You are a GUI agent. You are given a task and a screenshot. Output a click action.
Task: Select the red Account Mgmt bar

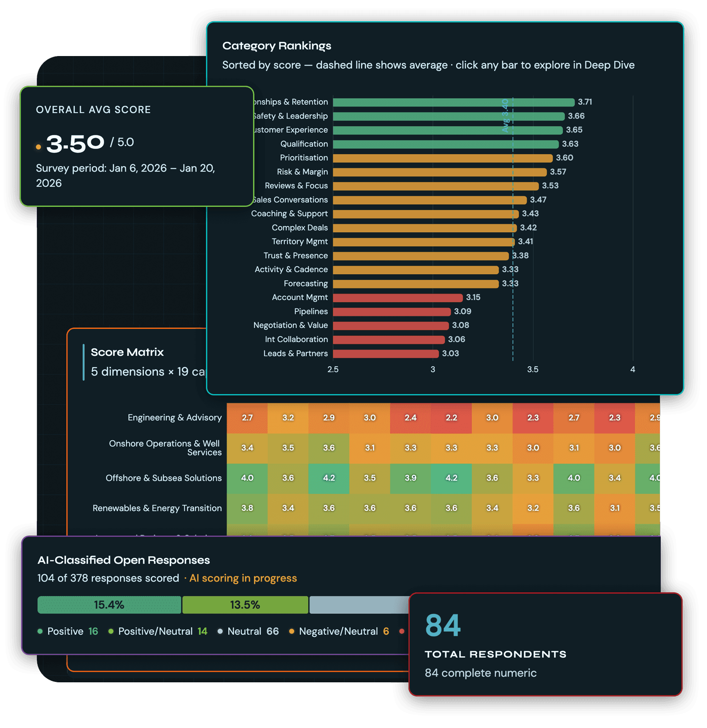coord(398,298)
